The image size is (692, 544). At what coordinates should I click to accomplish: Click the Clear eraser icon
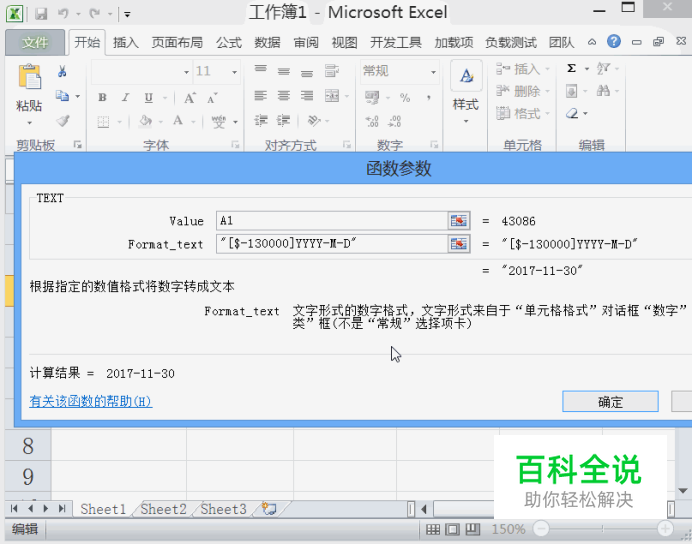pos(572,113)
